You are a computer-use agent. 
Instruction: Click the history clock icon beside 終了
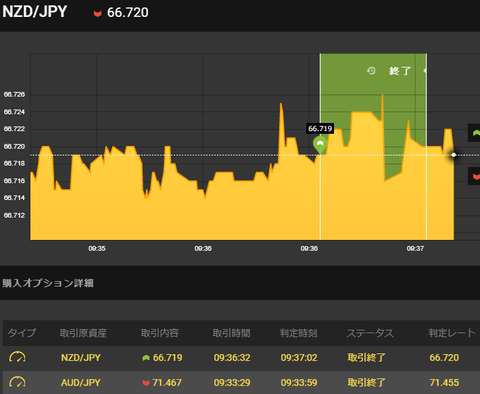(x=371, y=71)
